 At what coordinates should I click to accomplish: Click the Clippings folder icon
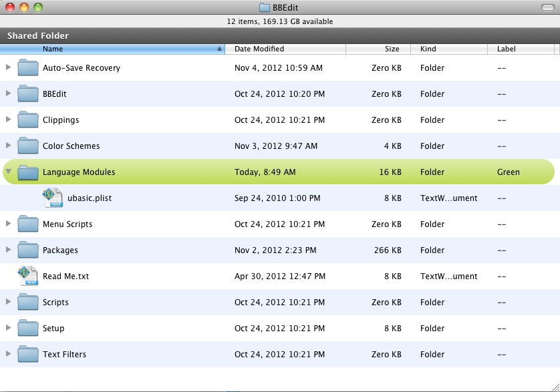coord(28,120)
